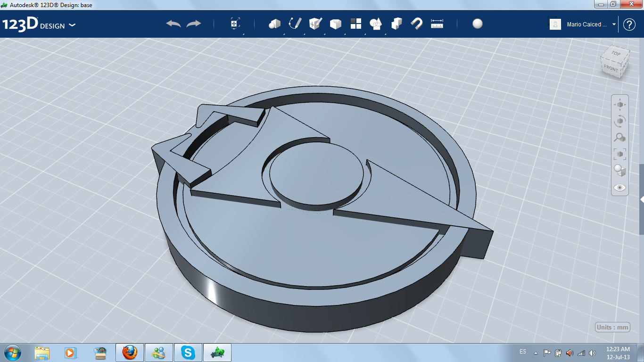644x362 pixels.
Task: Open Windows Live Messenger from taskbar
Action: coord(159,353)
